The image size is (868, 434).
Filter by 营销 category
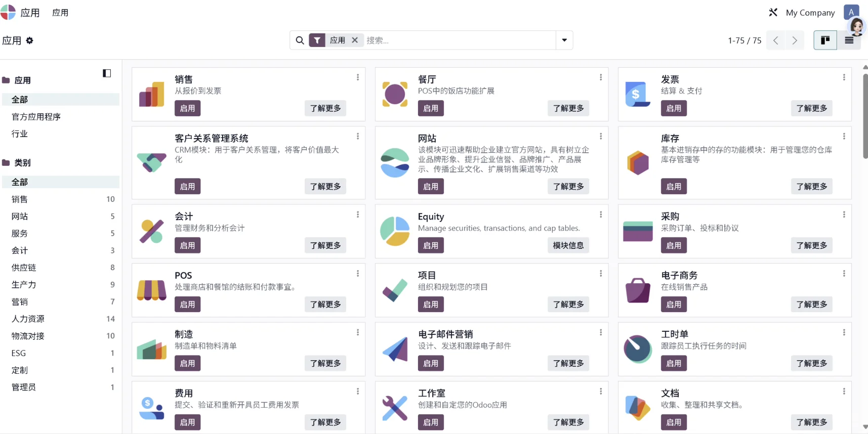[61, 302]
